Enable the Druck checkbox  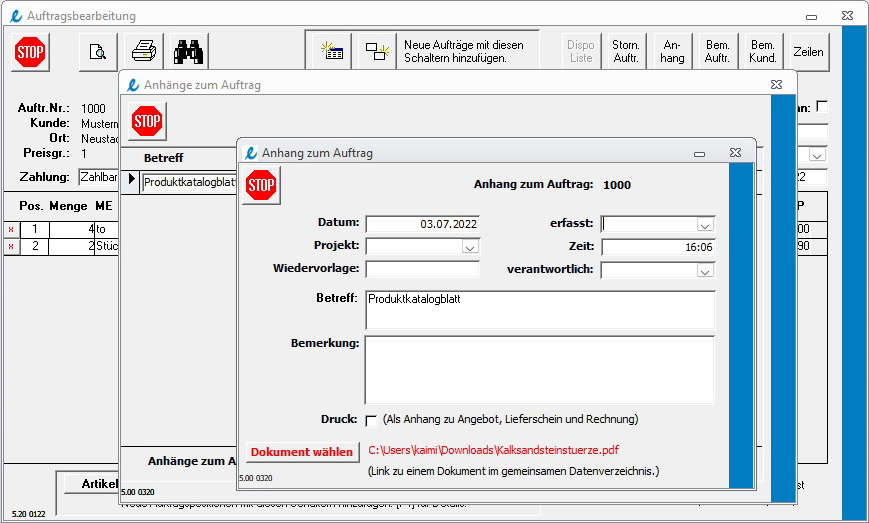(371, 420)
